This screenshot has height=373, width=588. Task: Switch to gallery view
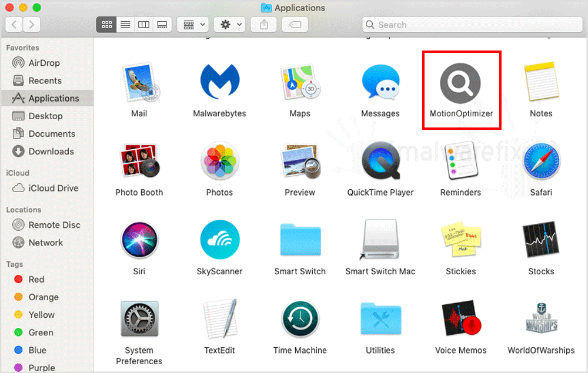click(162, 25)
